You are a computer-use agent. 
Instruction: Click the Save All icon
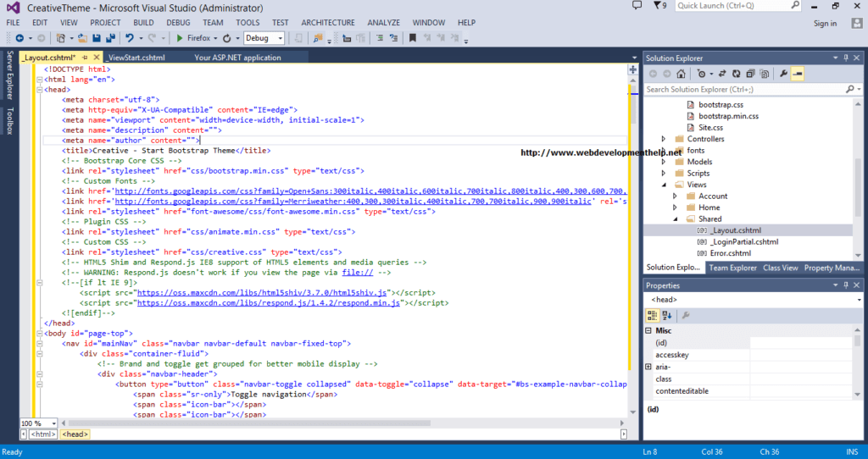[110, 38]
